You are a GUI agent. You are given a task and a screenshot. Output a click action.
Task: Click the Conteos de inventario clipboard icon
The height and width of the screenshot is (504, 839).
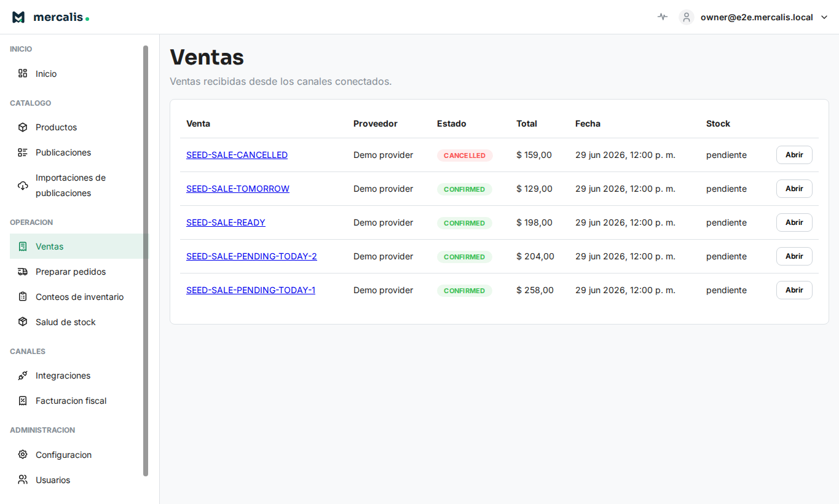click(23, 297)
